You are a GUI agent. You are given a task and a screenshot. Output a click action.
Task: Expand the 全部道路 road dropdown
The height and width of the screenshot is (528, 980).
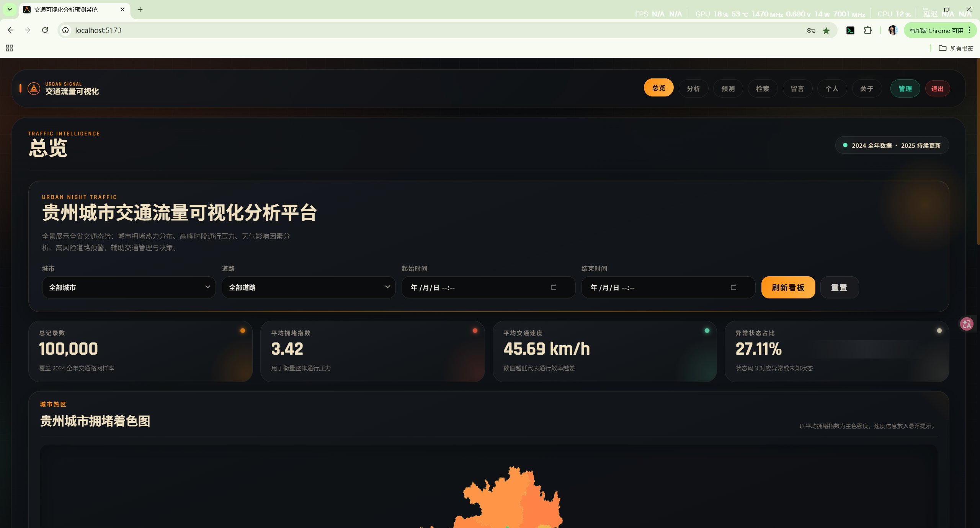pos(309,287)
